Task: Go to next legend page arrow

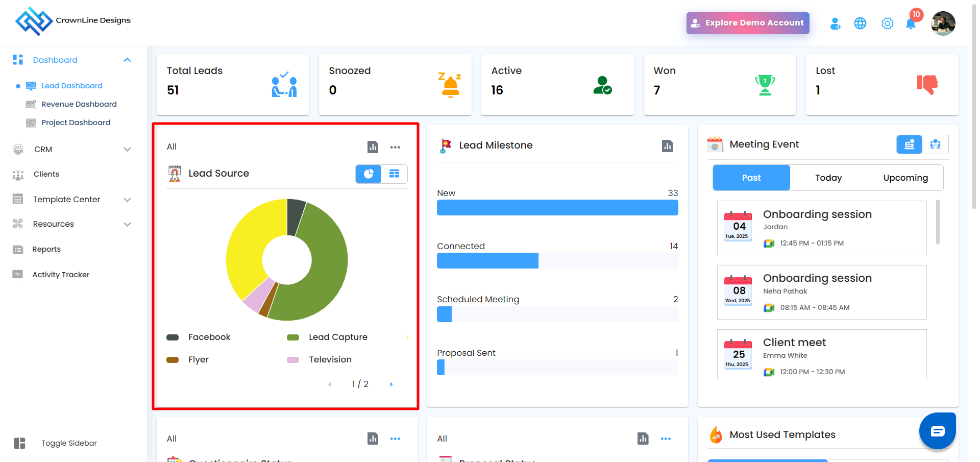Action: tap(391, 384)
